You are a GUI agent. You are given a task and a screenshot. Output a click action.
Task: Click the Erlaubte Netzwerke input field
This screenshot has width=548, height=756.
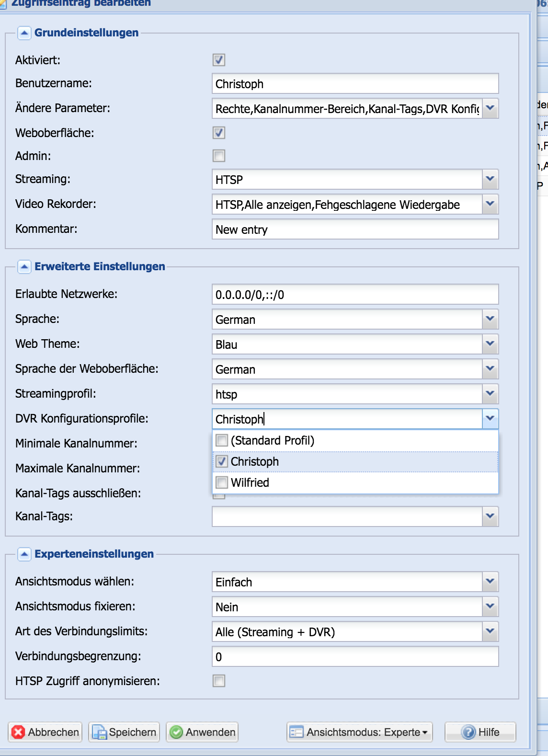(355, 294)
